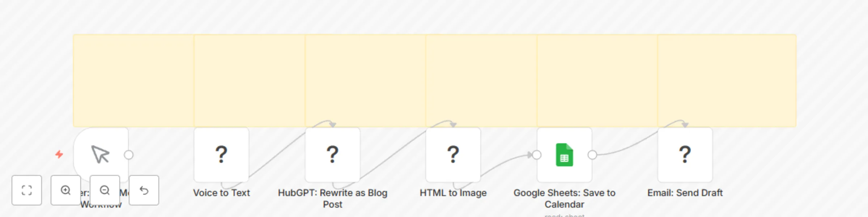868x217 pixels.
Task: Click the fit-to-screen view icon
Action: [x=27, y=190]
